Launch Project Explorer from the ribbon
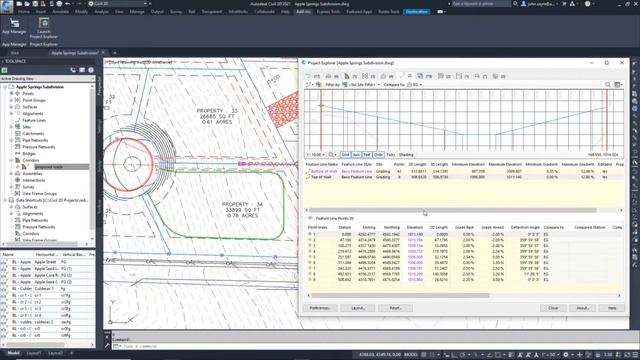 (44, 23)
